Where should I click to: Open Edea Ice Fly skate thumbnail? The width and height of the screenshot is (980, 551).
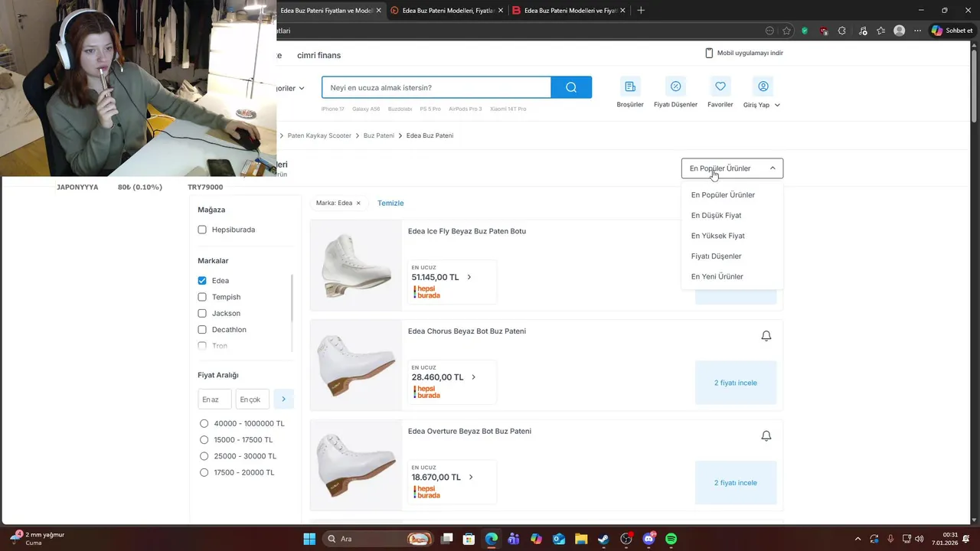356,266
